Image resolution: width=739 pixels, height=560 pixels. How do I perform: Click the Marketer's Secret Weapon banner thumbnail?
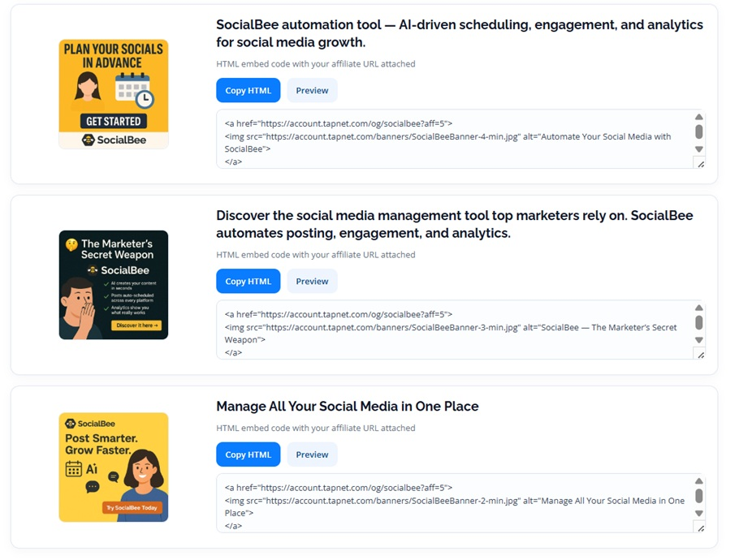[114, 285]
